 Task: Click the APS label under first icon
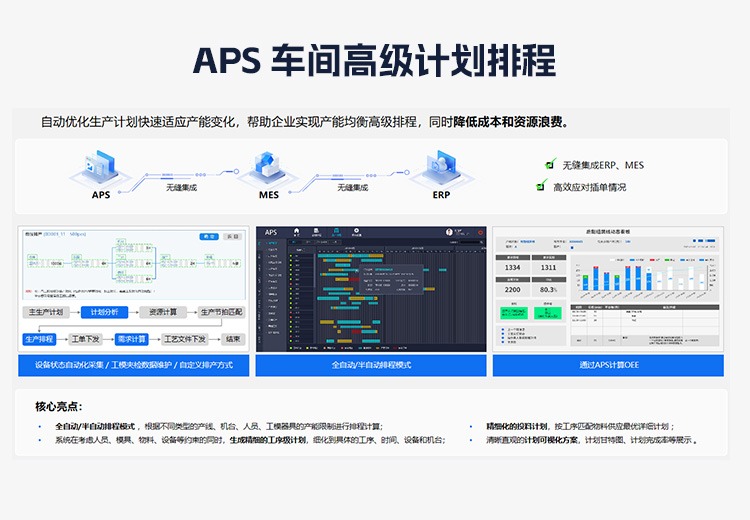tap(101, 195)
